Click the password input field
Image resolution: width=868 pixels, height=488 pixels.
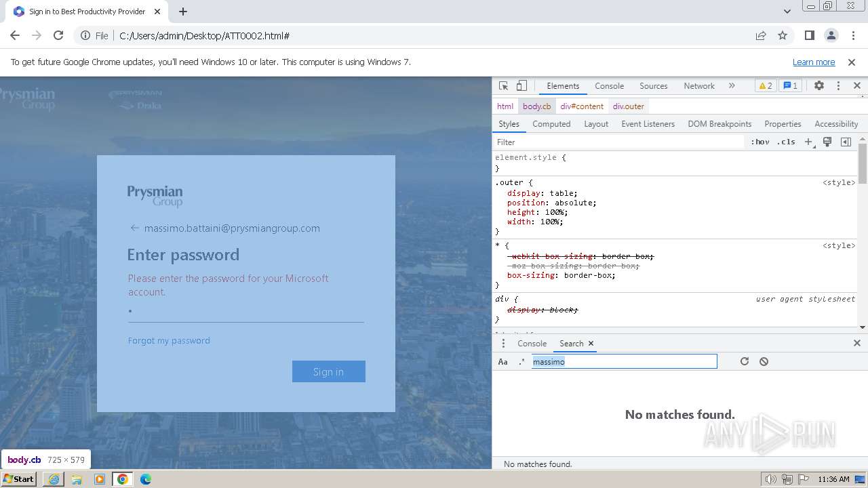[246, 312]
